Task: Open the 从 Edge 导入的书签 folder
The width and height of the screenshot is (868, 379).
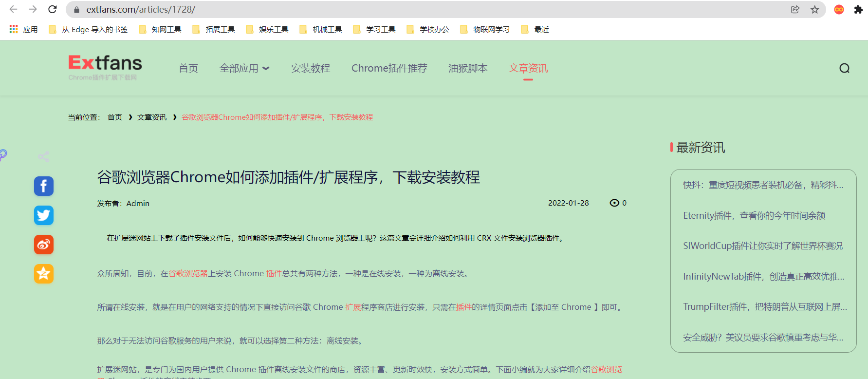Action: [x=88, y=29]
